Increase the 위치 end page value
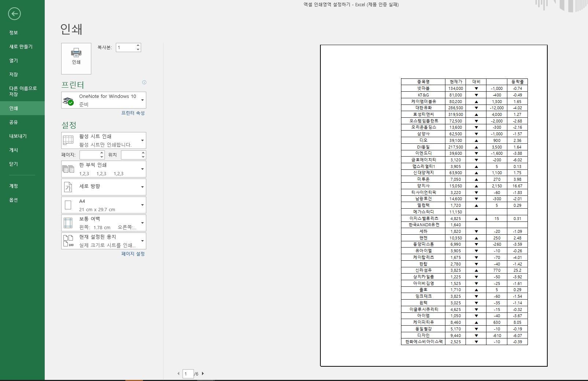The image size is (588, 381). (143, 153)
